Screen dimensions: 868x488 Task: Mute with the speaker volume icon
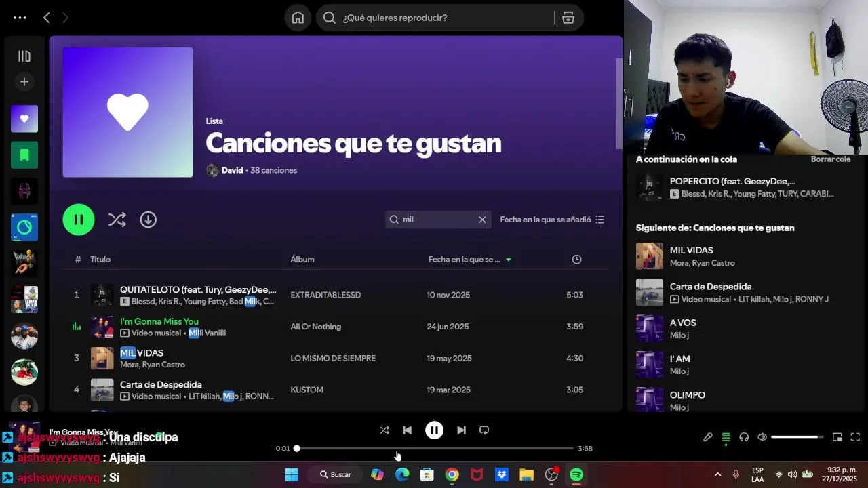click(x=762, y=437)
